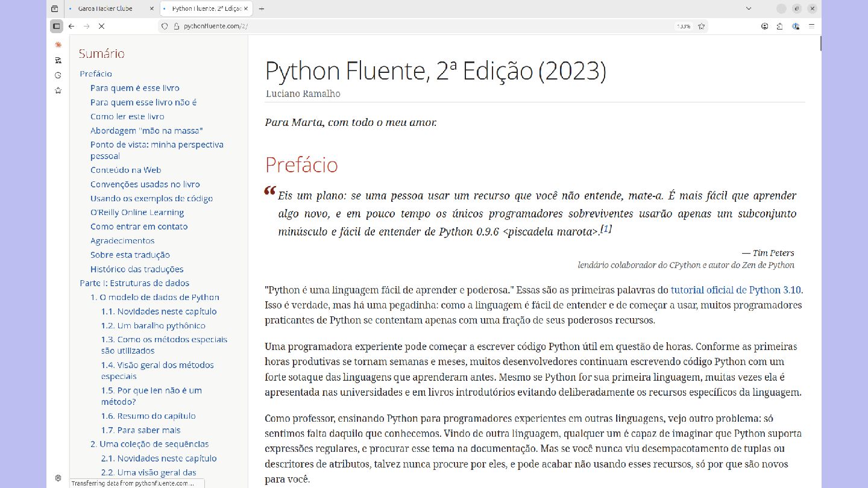Open '1.2. Um baralho pythônico'
This screenshot has width=868, height=488.
pyautogui.click(x=153, y=325)
